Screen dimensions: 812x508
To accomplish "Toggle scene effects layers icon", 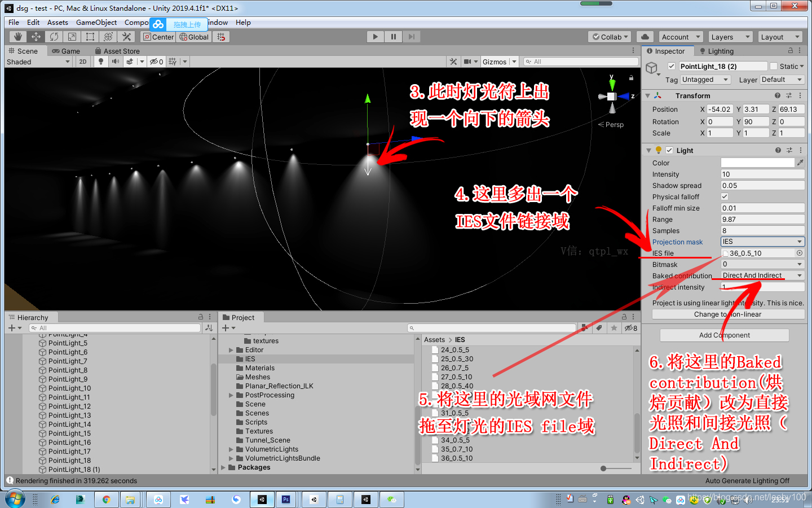I will (130, 62).
